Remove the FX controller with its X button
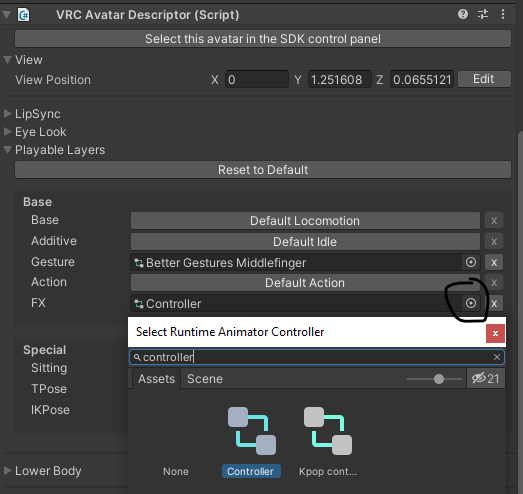The height and width of the screenshot is (494, 523). click(x=494, y=304)
